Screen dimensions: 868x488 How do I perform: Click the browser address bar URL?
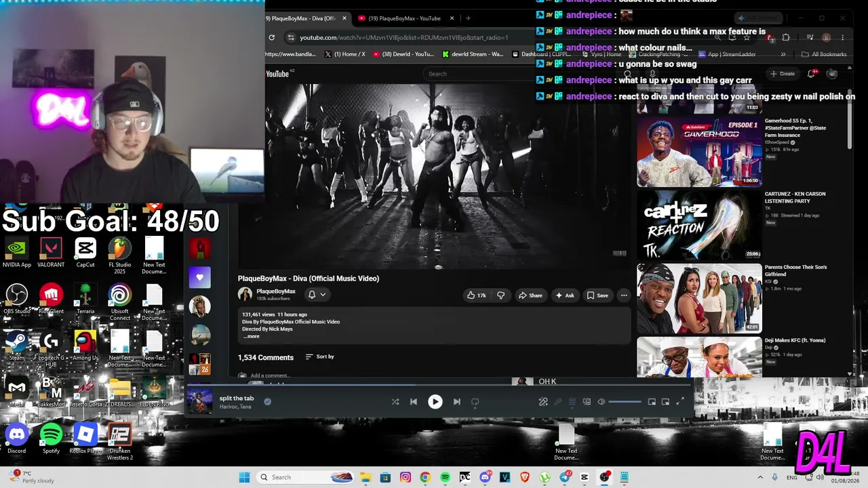pyautogui.click(x=403, y=37)
